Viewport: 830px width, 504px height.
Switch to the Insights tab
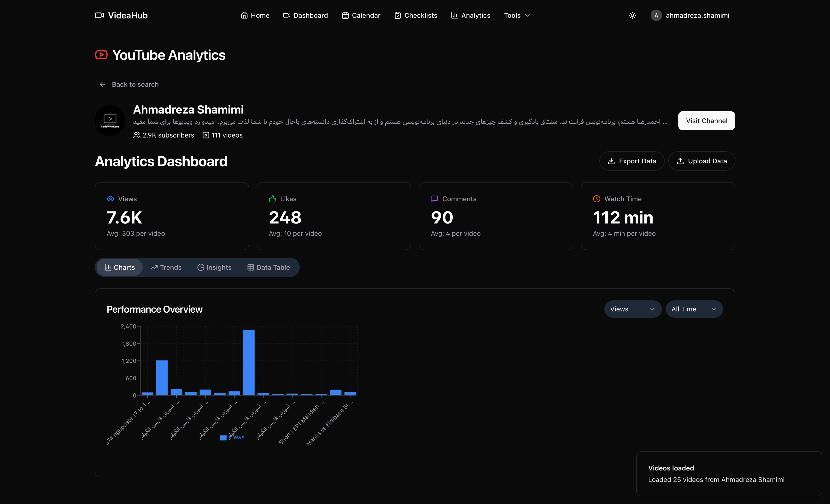[x=214, y=267]
